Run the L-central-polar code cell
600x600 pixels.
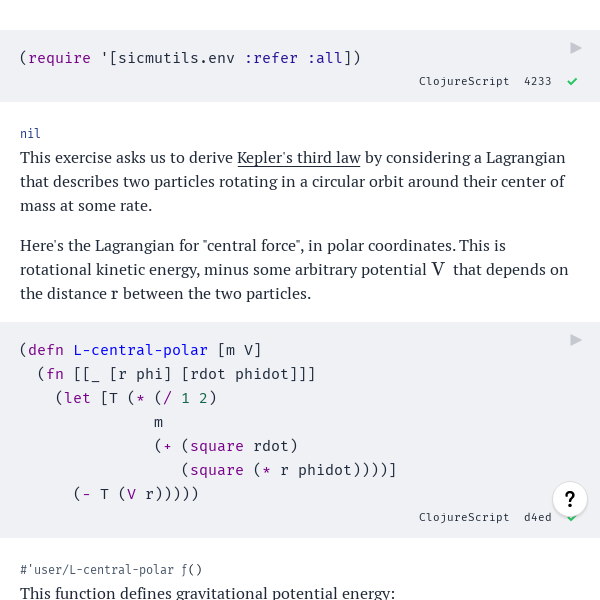tap(576, 340)
